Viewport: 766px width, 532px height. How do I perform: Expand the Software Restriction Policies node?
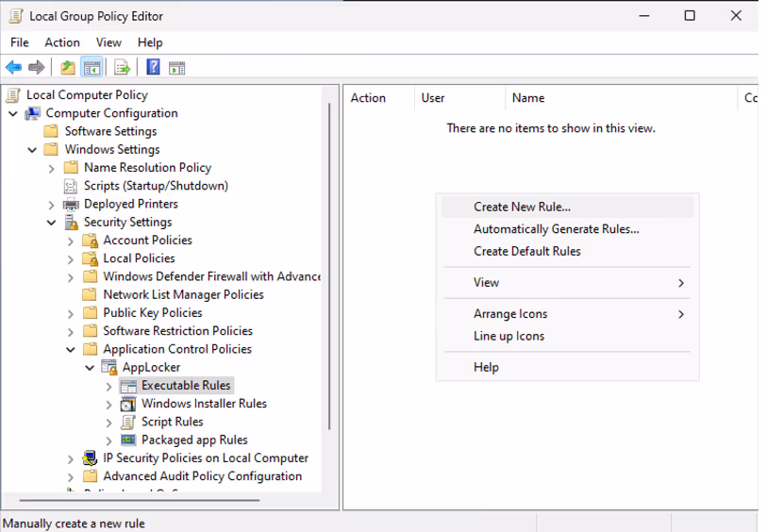pyautogui.click(x=71, y=332)
